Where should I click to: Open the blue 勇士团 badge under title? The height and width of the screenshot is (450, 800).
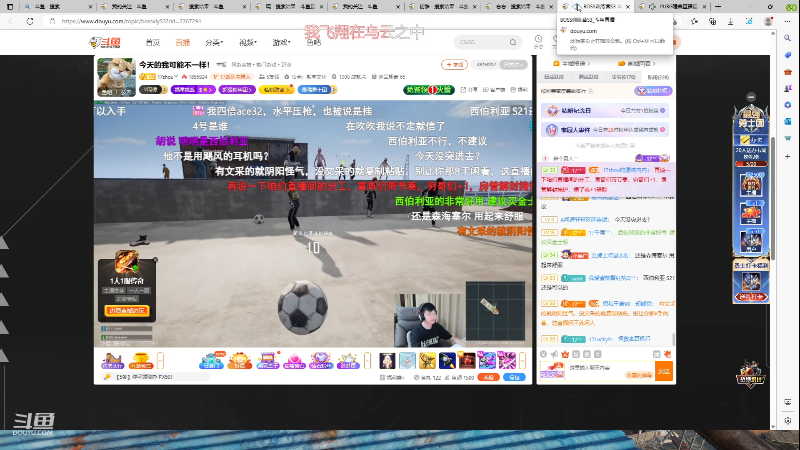[317, 89]
